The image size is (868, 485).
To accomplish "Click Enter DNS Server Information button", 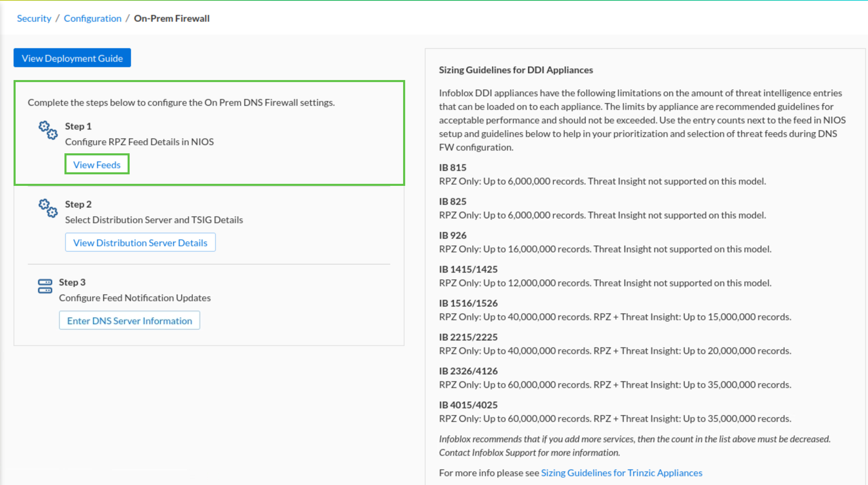I will tap(130, 321).
